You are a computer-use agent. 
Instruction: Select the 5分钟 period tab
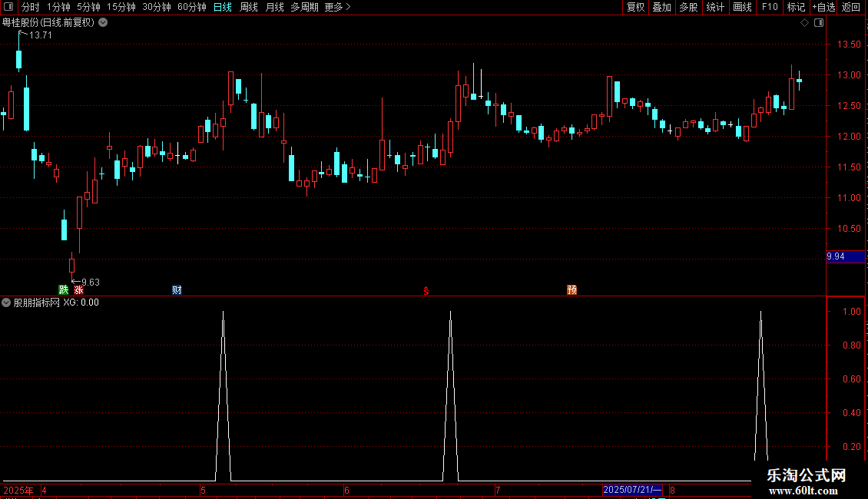(x=88, y=7)
